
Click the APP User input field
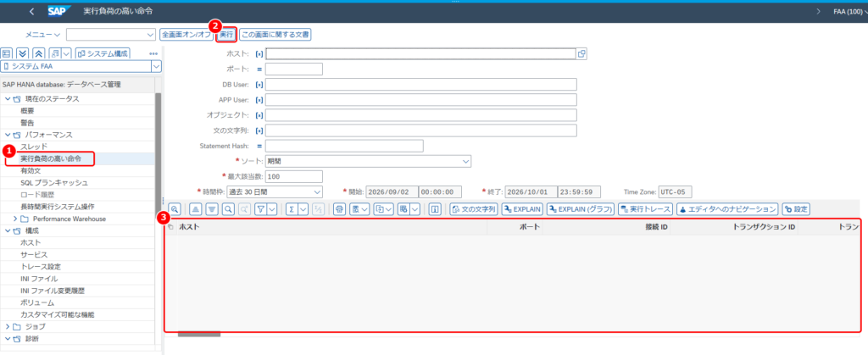[421, 99]
